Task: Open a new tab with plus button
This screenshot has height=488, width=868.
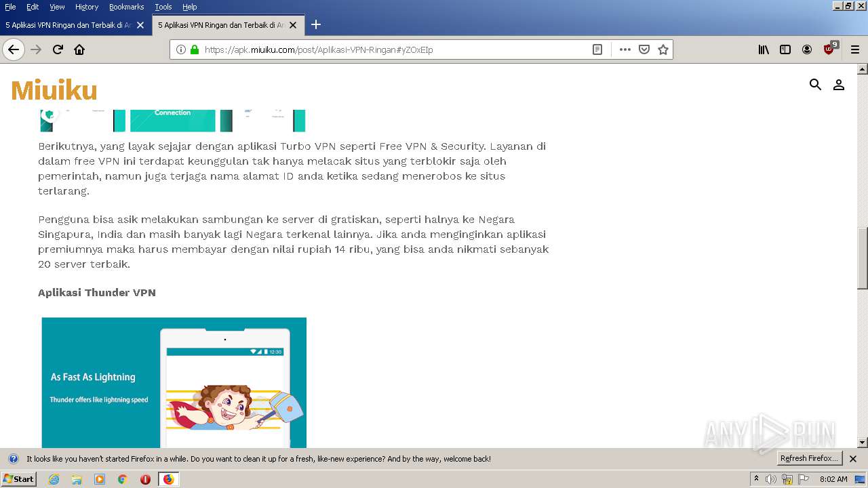Action: (x=316, y=25)
